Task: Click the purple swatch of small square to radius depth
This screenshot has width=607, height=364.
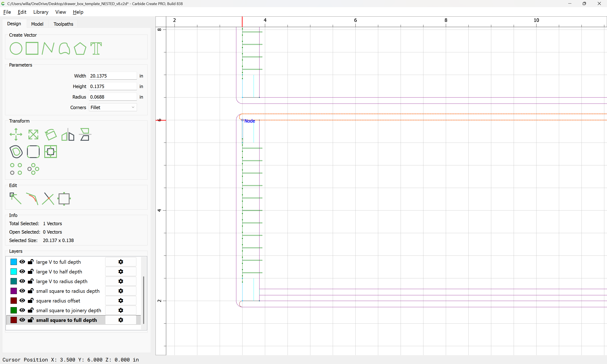Action: pyautogui.click(x=14, y=291)
